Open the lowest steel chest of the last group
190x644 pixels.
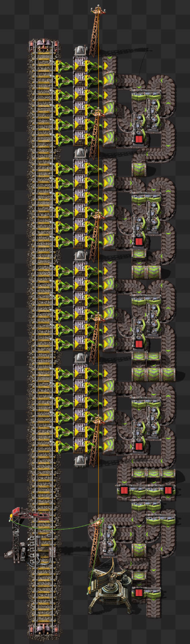pos(80,446)
